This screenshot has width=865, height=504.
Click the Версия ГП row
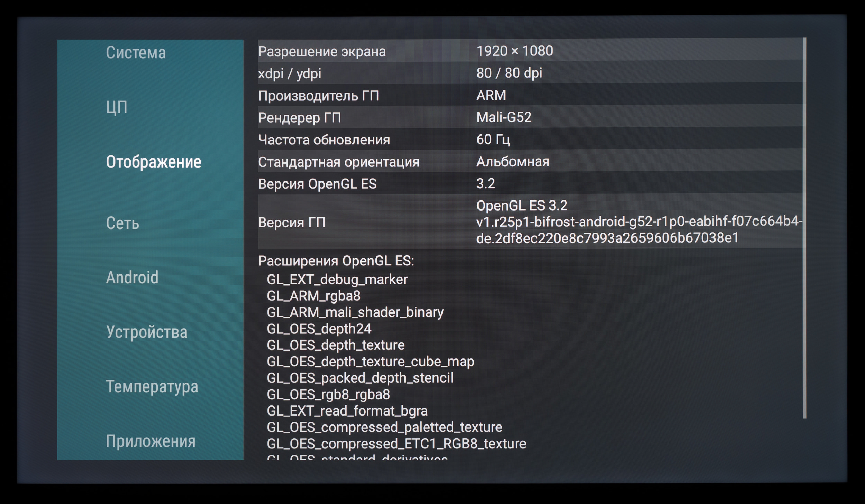click(529, 222)
